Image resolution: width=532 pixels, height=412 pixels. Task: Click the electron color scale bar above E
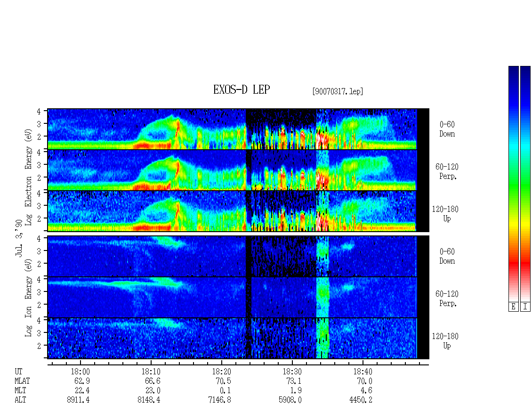click(513, 184)
